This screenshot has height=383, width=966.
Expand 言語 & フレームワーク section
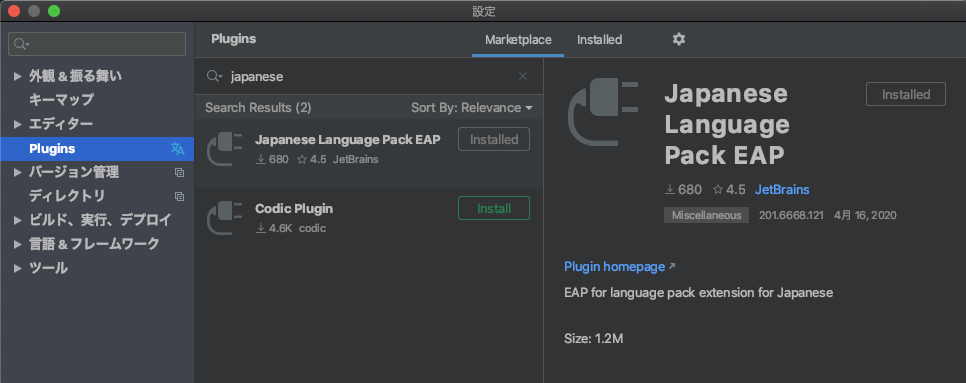point(17,244)
